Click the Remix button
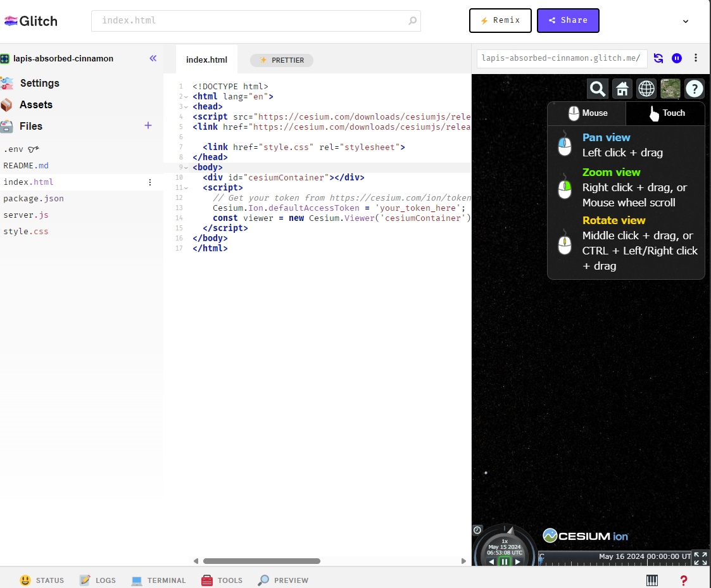 click(x=500, y=20)
